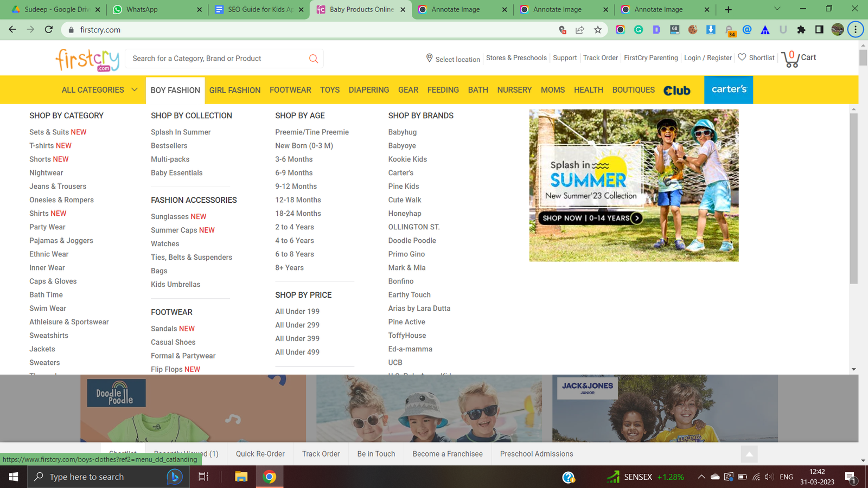Open Sandals NEW footwear link
This screenshot has width=868, height=488.
[x=173, y=329]
